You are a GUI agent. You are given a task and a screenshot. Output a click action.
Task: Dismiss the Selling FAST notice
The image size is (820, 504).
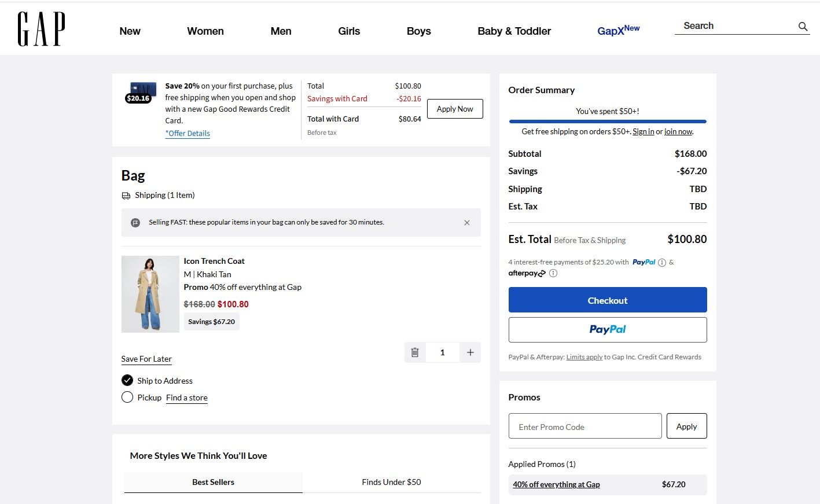tap(466, 223)
